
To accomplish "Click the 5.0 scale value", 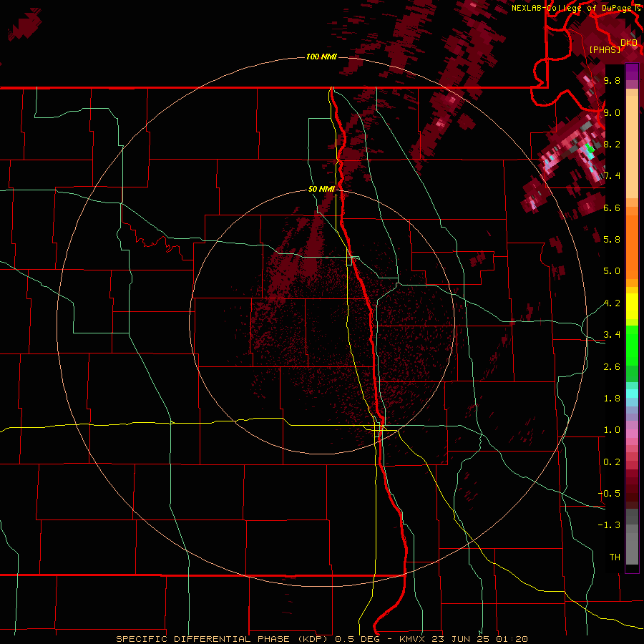I will [612, 271].
